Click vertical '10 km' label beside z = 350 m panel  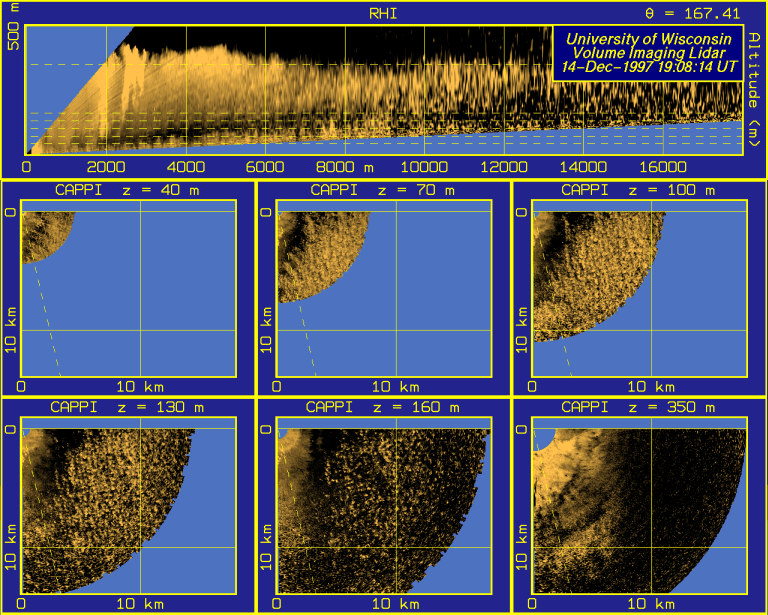(x=523, y=547)
